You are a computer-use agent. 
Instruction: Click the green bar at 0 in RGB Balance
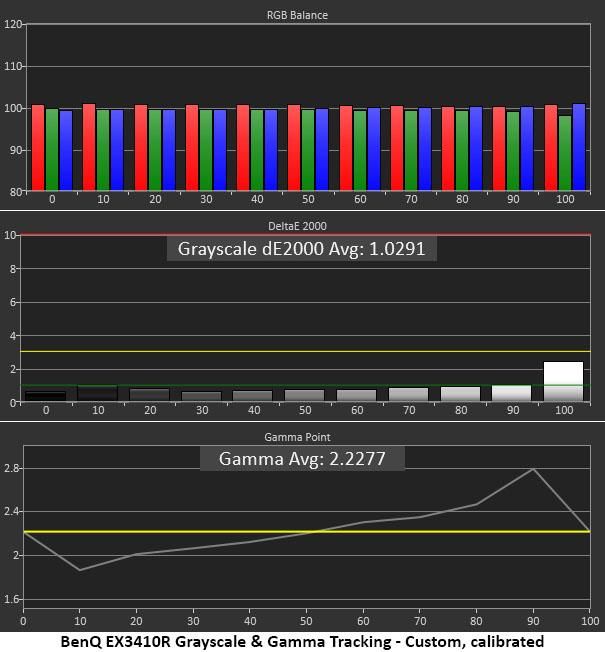(52, 150)
